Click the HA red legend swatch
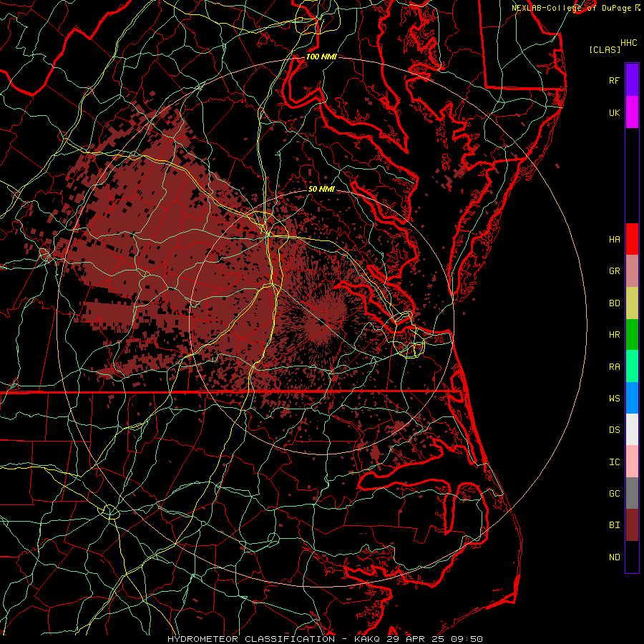Image resolution: width=644 pixels, height=644 pixels. click(x=632, y=239)
